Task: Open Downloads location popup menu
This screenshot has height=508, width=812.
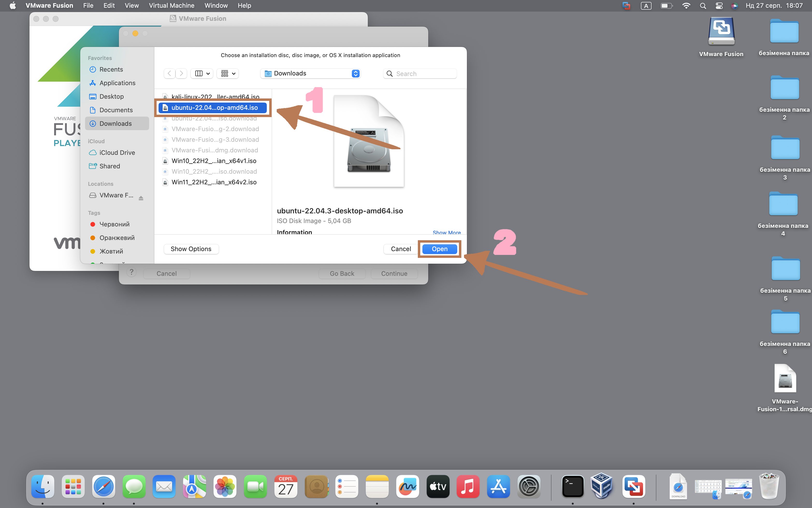Action: (x=310, y=73)
